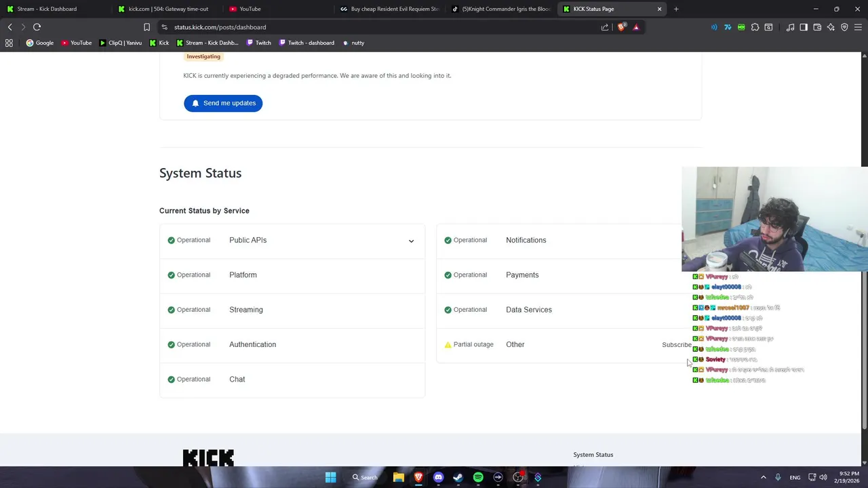The width and height of the screenshot is (868, 488).
Task: Click the green extension icon in the toolbar
Action: click(x=741, y=27)
